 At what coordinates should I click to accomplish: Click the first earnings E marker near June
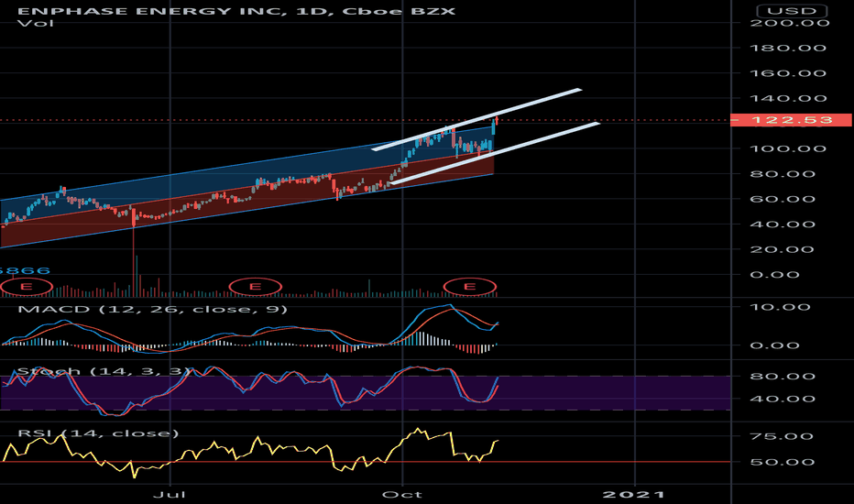(x=25, y=287)
